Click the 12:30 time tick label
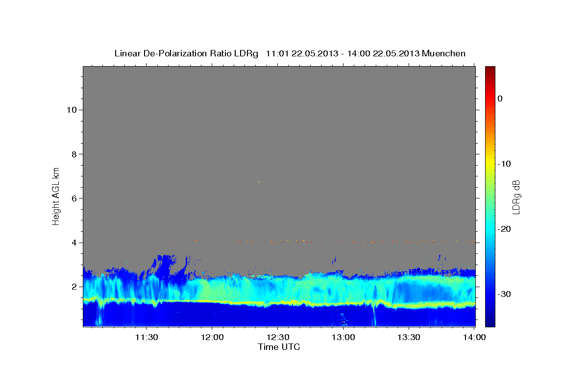588x392 pixels. pos(277,337)
